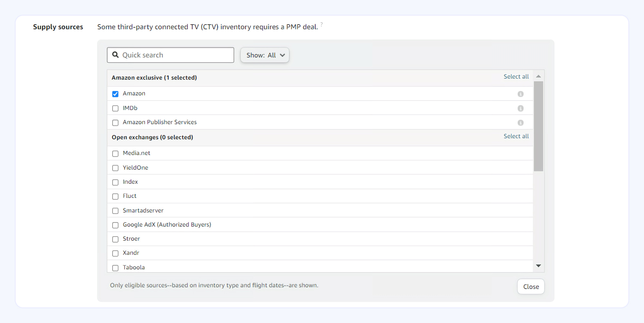Open info icon for Amazon Publisher Services
Screen dimensions: 644x323
click(x=520, y=123)
